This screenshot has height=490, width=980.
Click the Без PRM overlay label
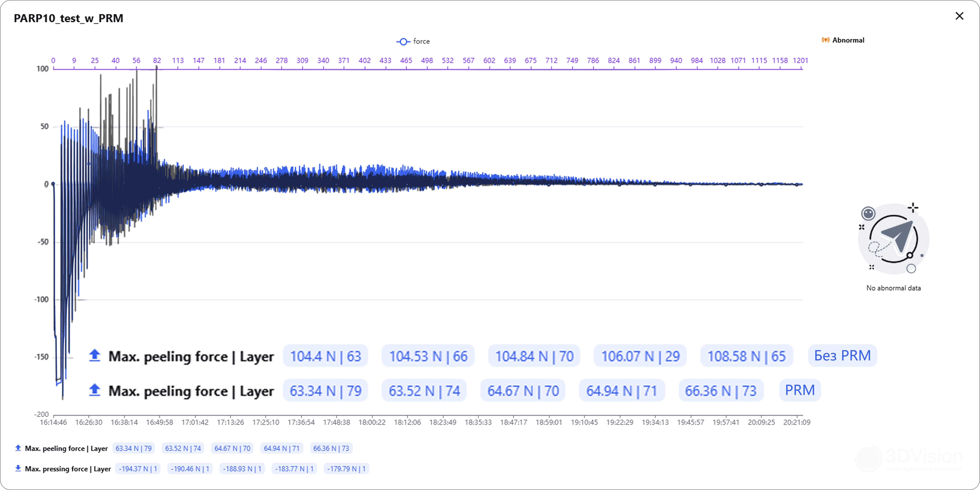(842, 356)
